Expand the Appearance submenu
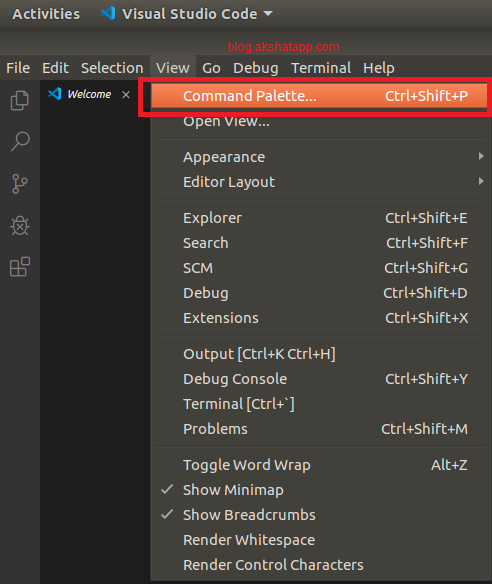 pyautogui.click(x=321, y=157)
